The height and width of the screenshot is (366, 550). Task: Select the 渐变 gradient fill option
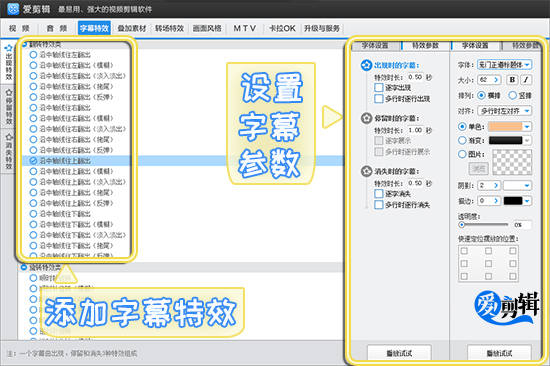tap(462, 140)
